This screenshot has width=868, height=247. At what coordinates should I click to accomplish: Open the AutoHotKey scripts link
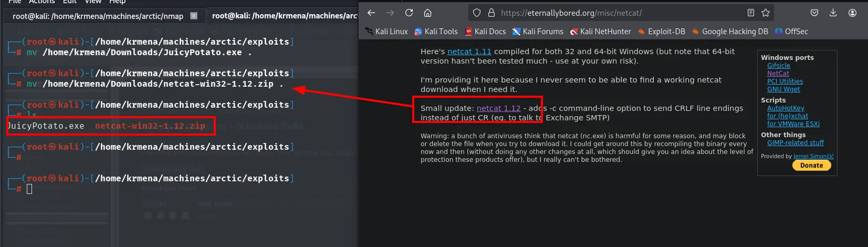[x=786, y=108]
